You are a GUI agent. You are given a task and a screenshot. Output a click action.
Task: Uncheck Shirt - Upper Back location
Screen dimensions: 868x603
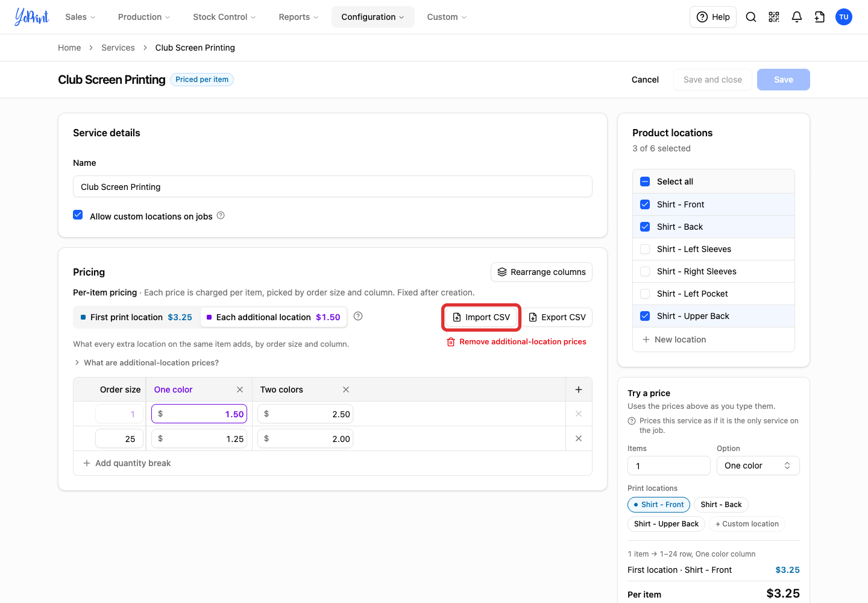pos(645,316)
